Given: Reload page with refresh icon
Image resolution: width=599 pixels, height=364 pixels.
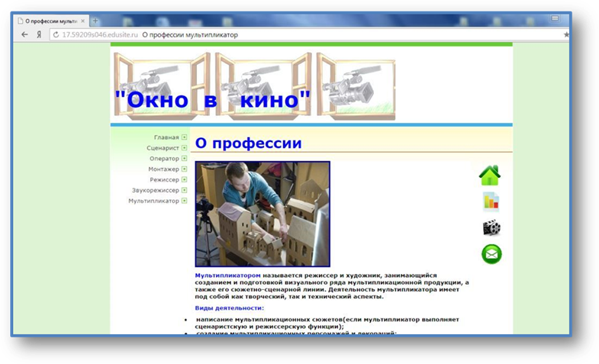Looking at the screenshot, I should (56, 35).
